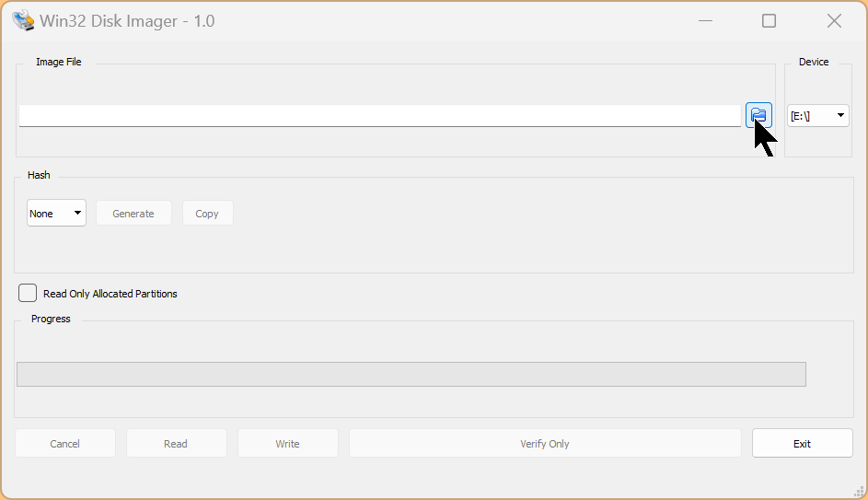The image size is (868, 500).
Task: Tick the Read Only Allocated Partitions checkbox
Action: [27, 293]
